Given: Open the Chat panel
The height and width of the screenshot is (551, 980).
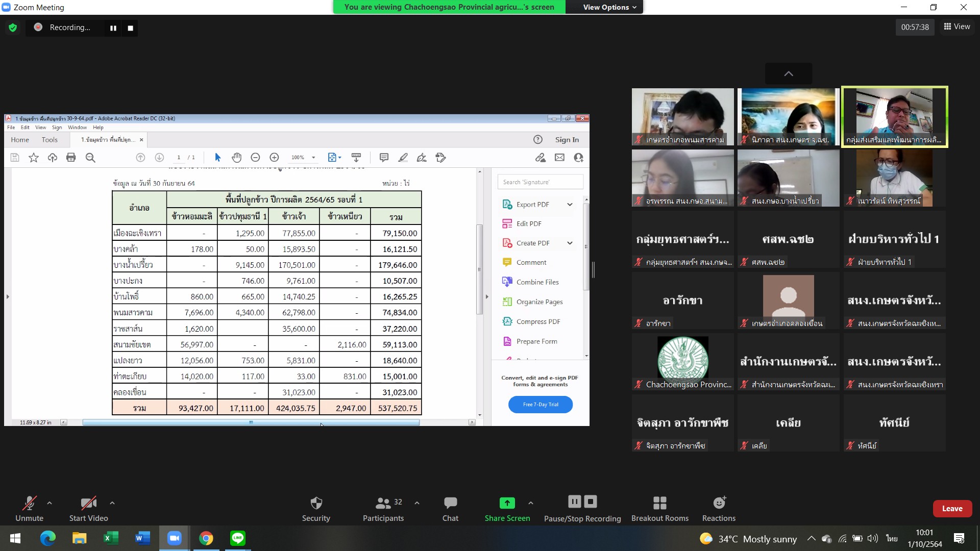Looking at the screenshot, I should 450,503.
